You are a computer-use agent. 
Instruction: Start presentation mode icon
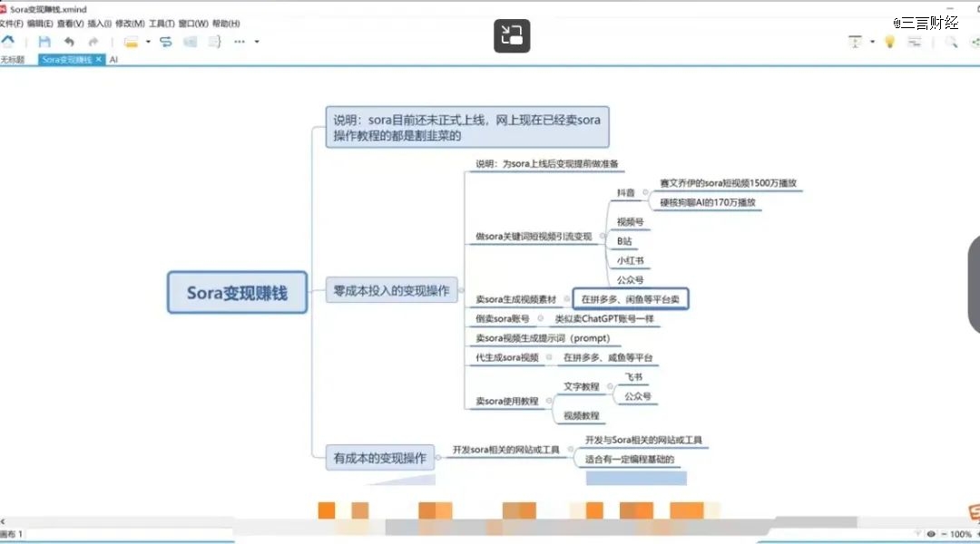855,42
